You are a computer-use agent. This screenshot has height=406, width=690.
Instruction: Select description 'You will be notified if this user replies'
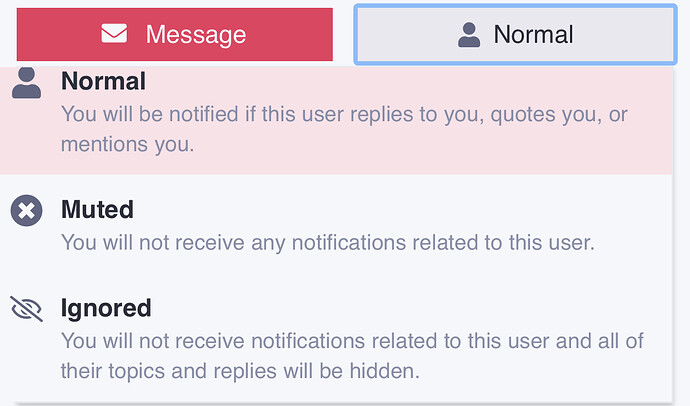click(344, 114)
